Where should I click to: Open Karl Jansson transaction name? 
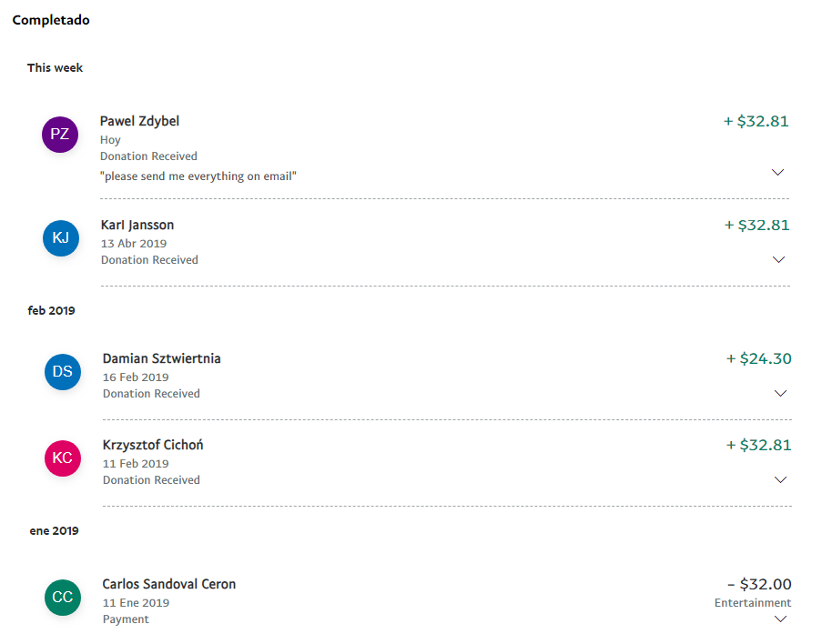tap(137, 226)
